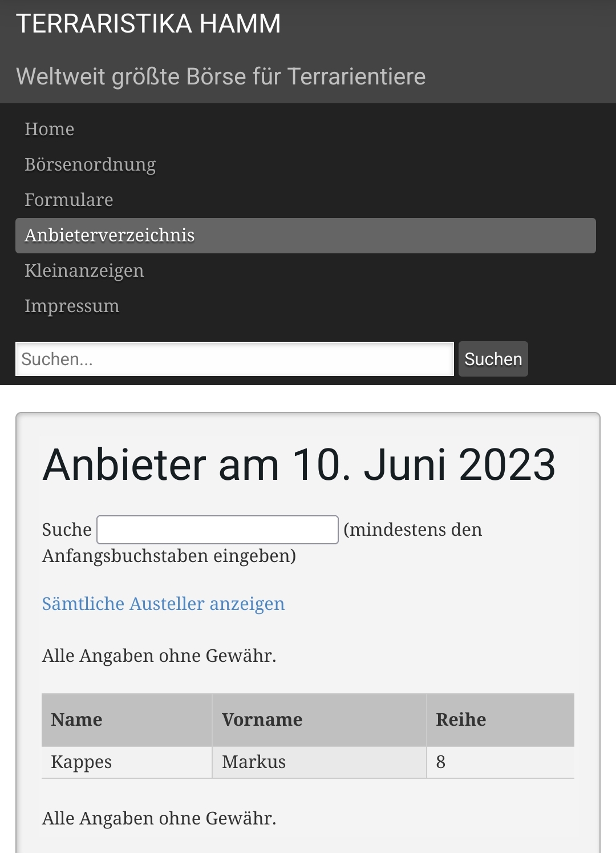
Task: Focus the Suchen... site search field
Action: 234,359
